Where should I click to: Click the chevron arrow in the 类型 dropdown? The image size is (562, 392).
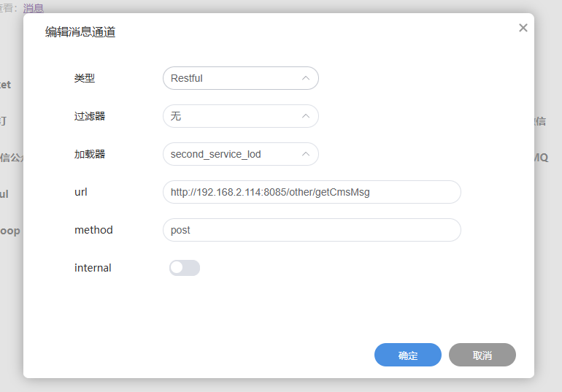point(306,78)
